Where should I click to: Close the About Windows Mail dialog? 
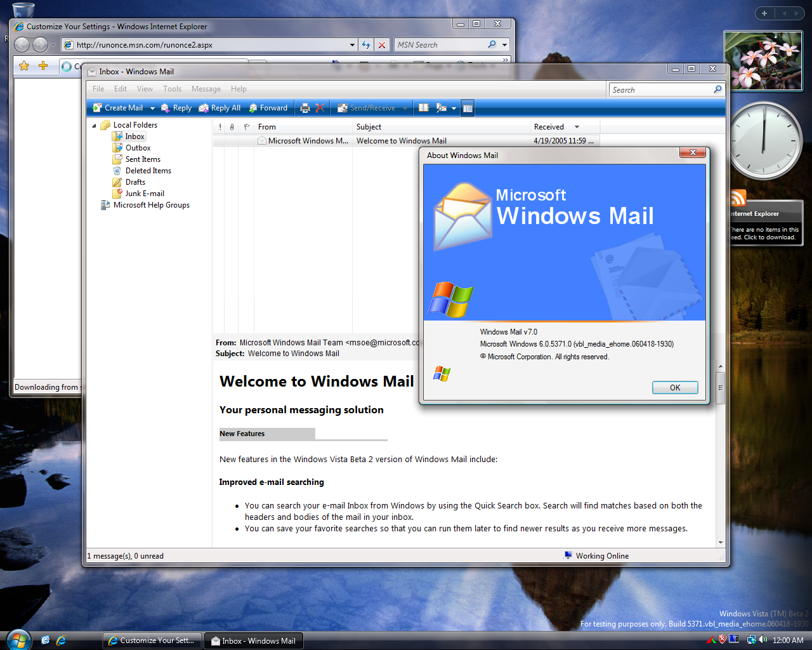[x=693, y=152]
